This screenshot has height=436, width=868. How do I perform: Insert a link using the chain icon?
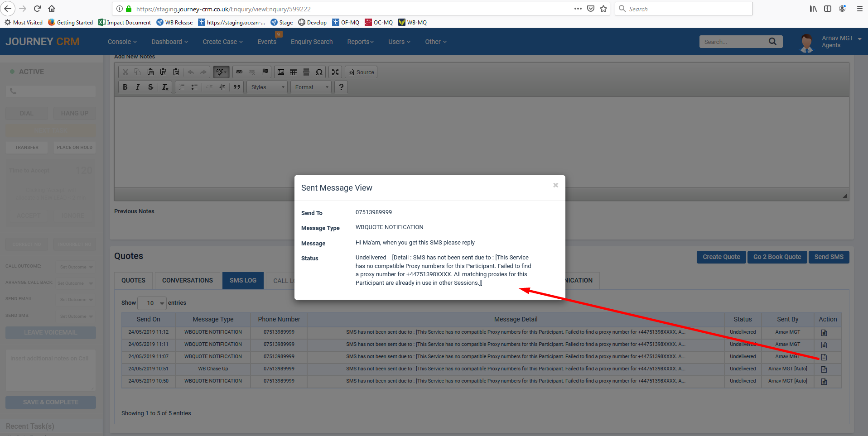pos(239,72)
